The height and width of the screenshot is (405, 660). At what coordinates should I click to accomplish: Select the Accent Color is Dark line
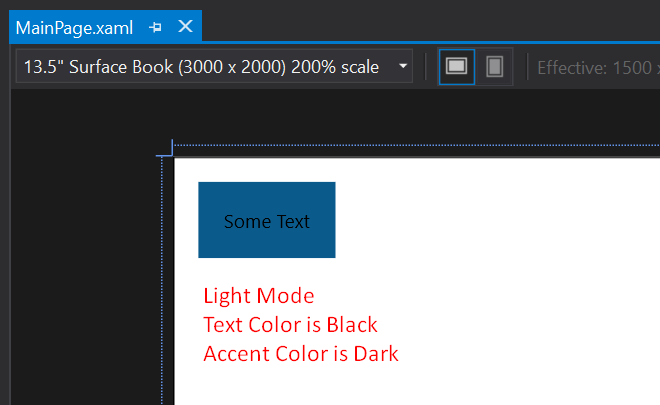(x=301, y=354)
